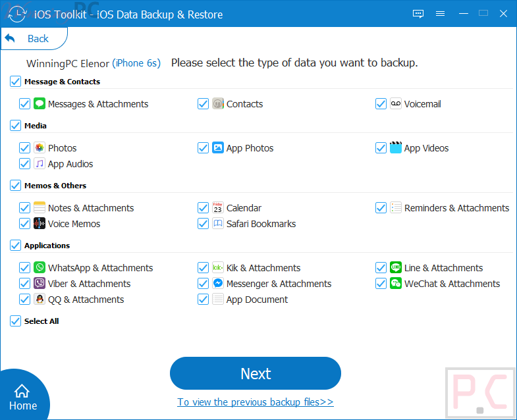
Task: Uncheck the Applications category checkbox
Action: click(15, 246)
